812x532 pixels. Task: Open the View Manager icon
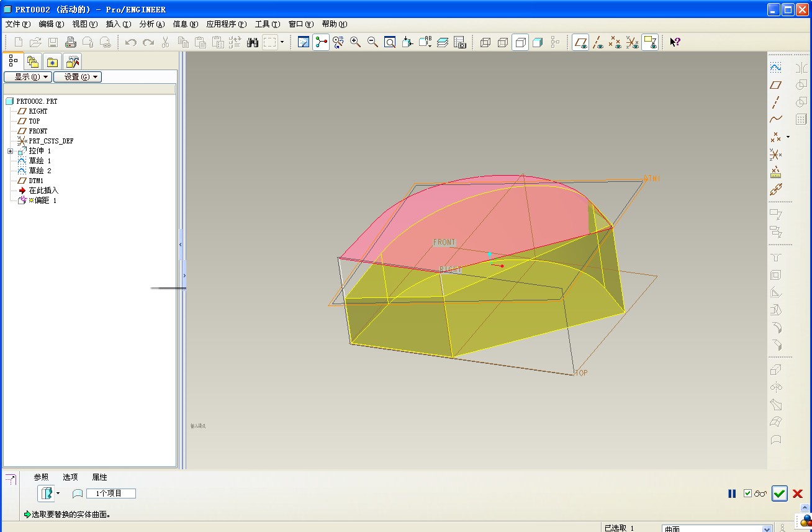click(460, 42)
